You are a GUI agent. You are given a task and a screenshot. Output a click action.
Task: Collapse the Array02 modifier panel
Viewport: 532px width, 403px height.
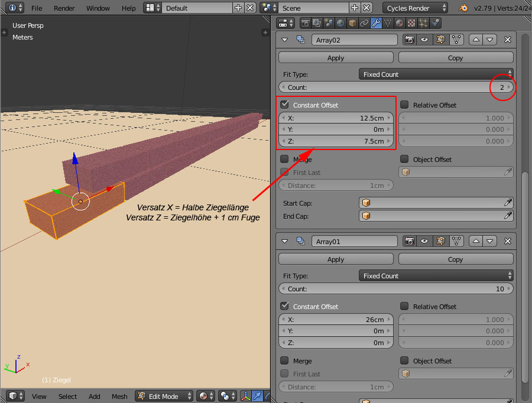tap(285, 40)
